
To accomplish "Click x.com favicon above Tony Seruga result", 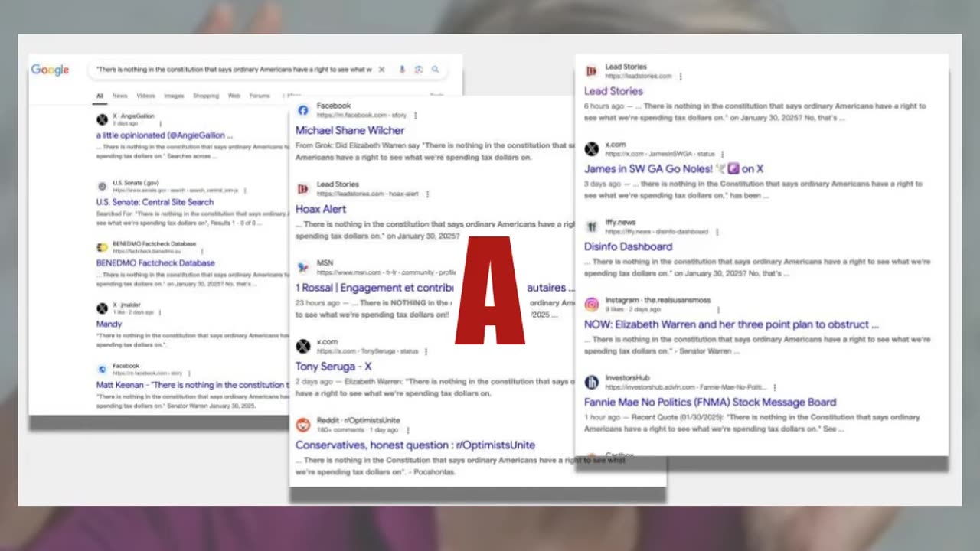I will click(302, 346).
